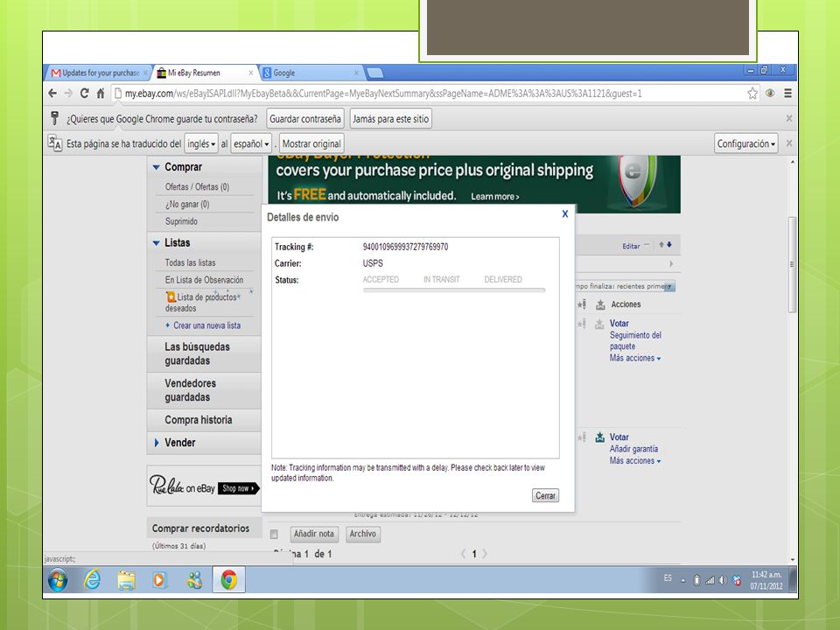Click the translate icon in the translation bar

tap(54, 143)
